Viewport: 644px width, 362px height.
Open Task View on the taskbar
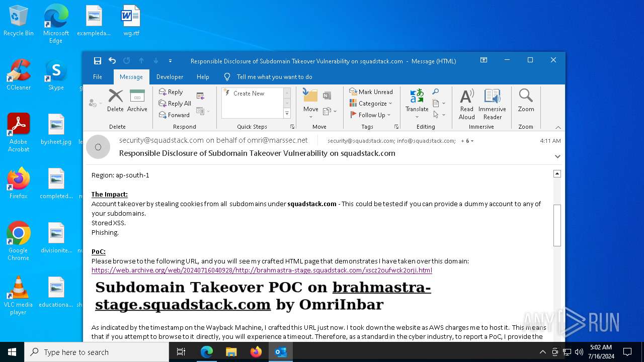click(x=181, y=352)
